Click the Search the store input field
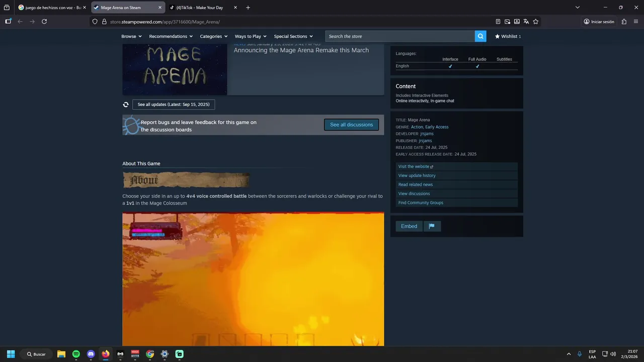The width and height of the screenshot is (644, 362). pyautogui.click(x=400, y=36)
